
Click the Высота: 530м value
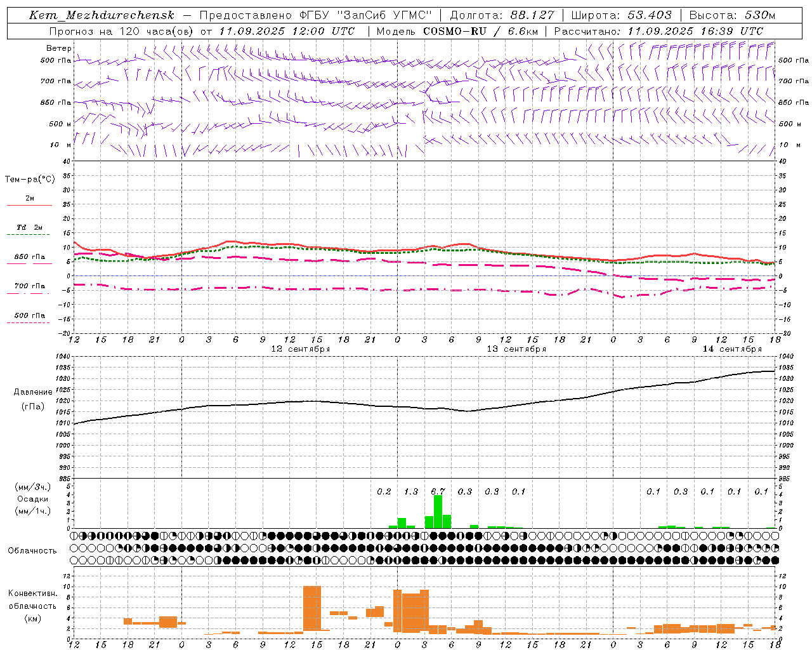pyautogui.click(x=732, y=15)
